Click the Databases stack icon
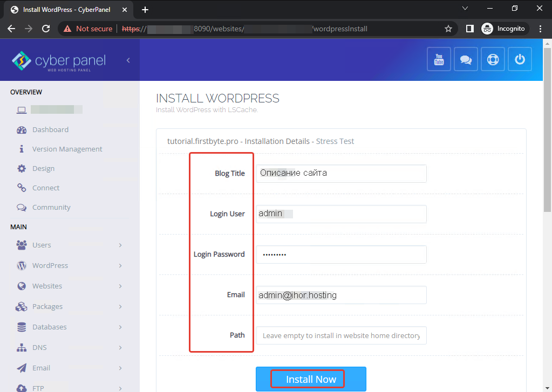Viewport: 552px width, 392px height. pos(22,327)
